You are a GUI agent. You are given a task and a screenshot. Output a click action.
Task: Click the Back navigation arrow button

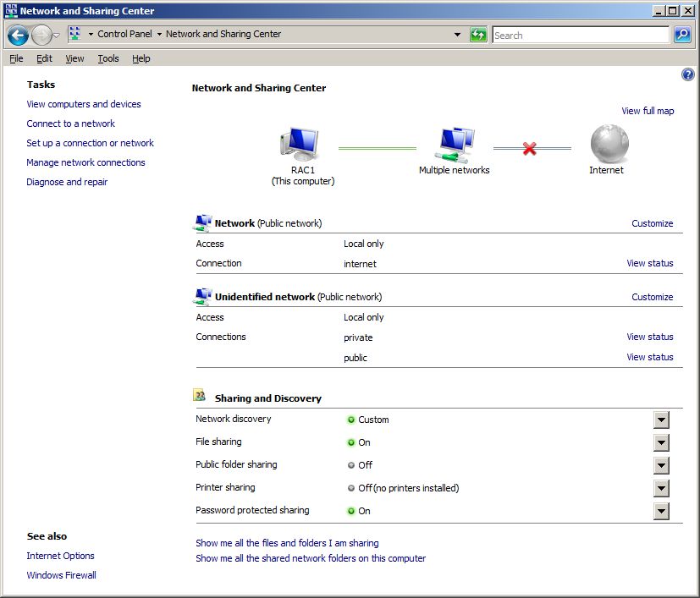click(x=18, y=35)
